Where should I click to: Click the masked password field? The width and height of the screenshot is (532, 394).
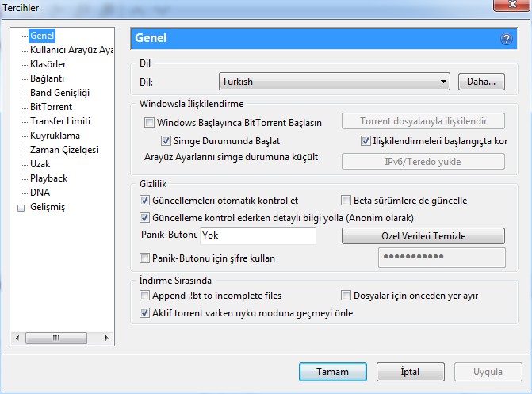442,258
